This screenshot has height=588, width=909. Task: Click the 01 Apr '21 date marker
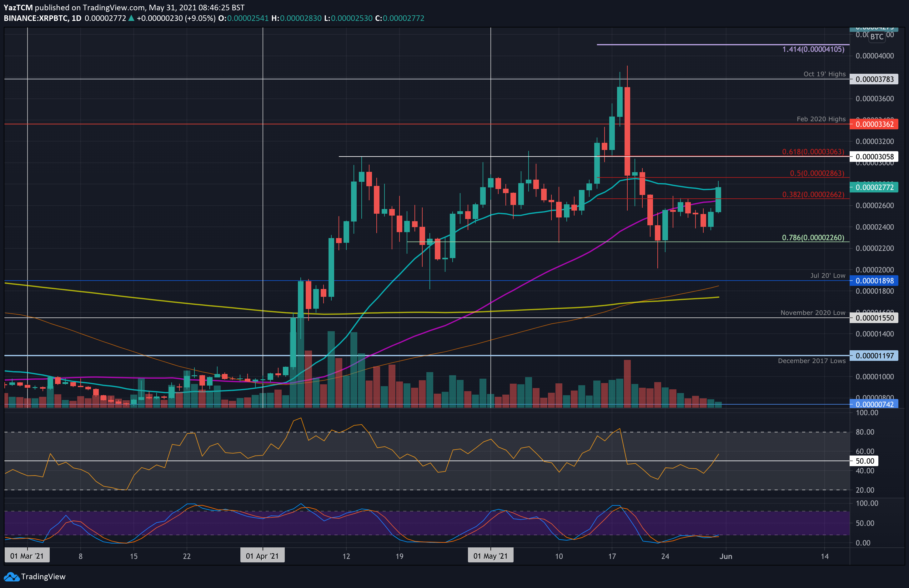[262, 556]
